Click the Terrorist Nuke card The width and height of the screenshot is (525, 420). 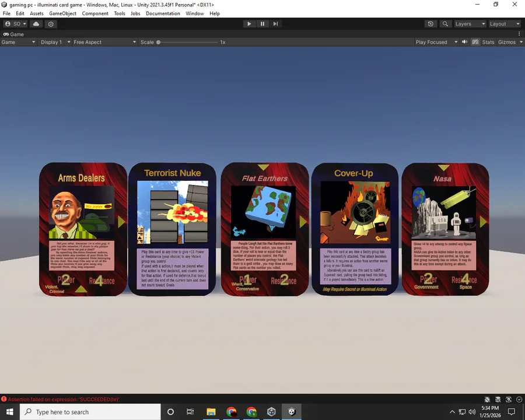(172, 229)
